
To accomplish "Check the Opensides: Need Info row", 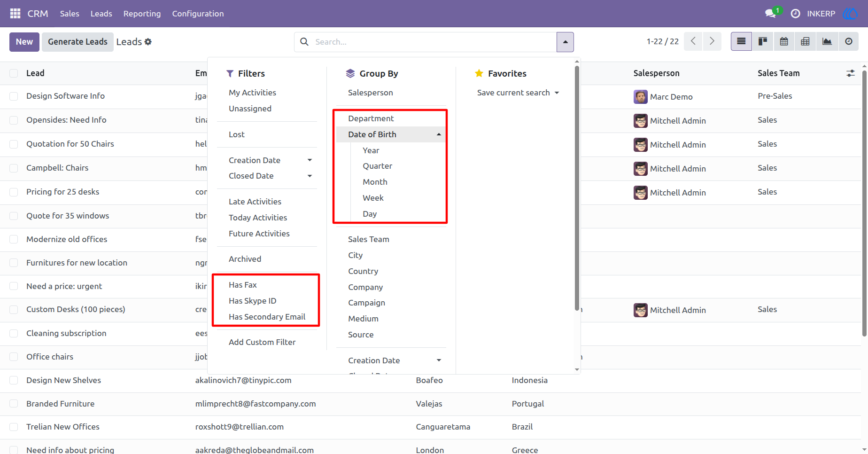I will click(x=14, y=120).
